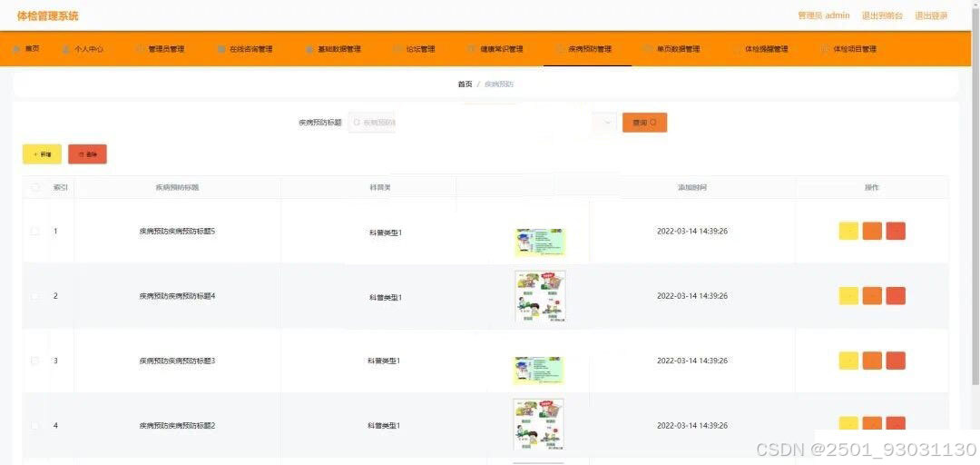
Task: Click orange action button for 疾病预防标题4 row
Action: click(x=872, y=295)
